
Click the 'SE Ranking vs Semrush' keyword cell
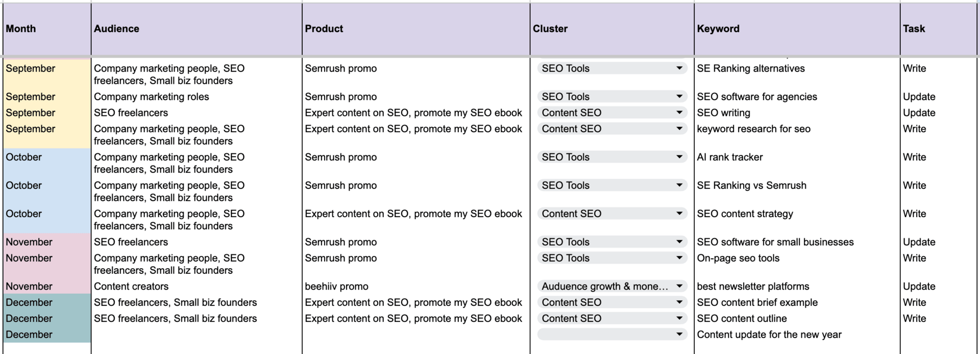[797, 191]
